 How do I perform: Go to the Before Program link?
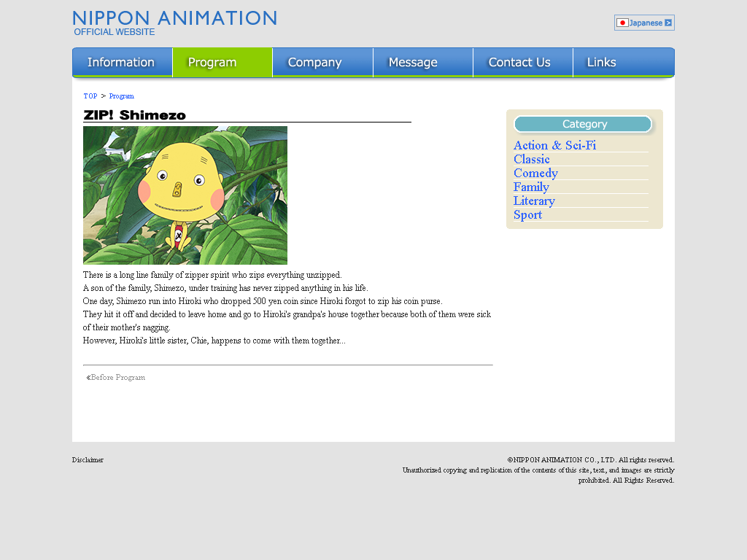click(x=116, y=377)
